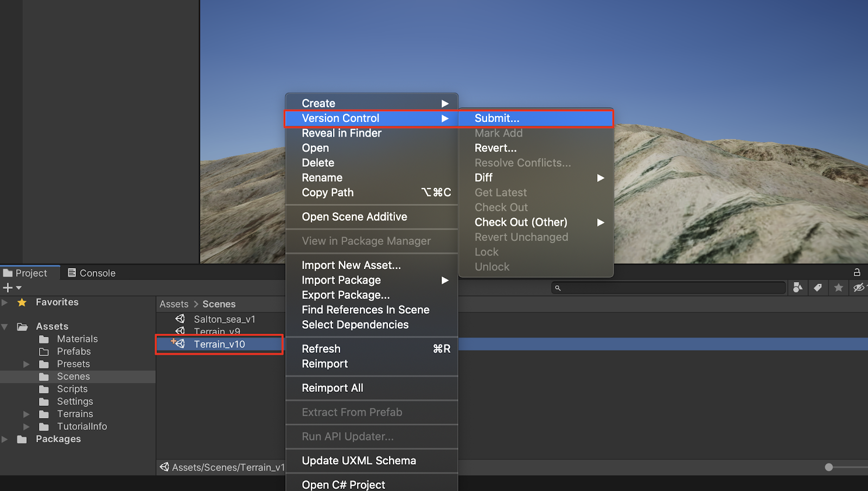Viewport: 868px width, 491px height.
Task: Switch to the Console tab
Action: click(x=92, y=273)
